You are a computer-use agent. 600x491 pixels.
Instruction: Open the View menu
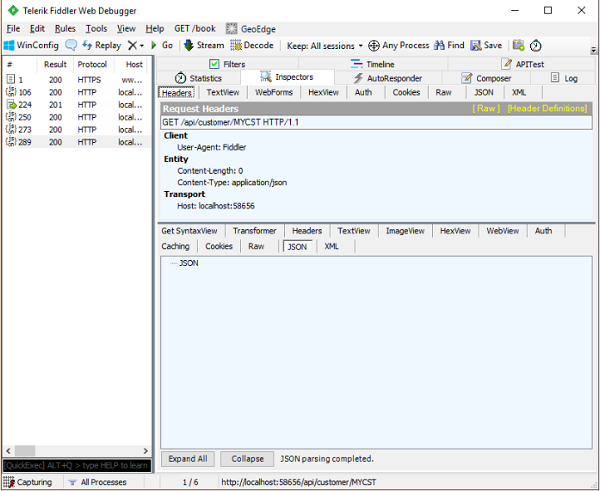(126, 29)
